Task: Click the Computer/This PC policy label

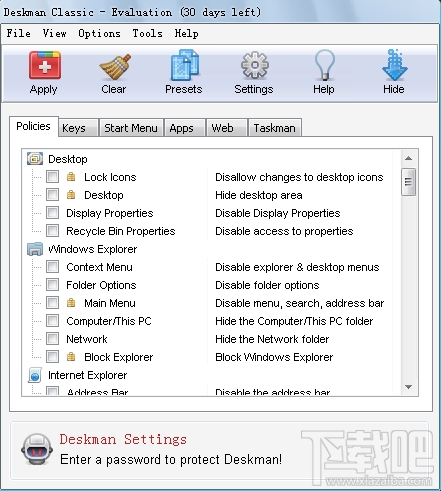Action: (x=109, y=321)
